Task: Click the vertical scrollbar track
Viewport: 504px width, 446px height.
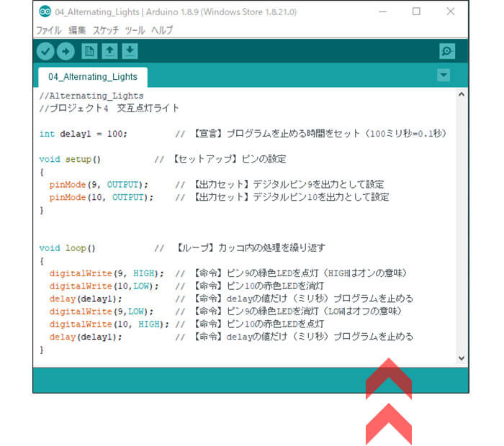Action: 462,226
